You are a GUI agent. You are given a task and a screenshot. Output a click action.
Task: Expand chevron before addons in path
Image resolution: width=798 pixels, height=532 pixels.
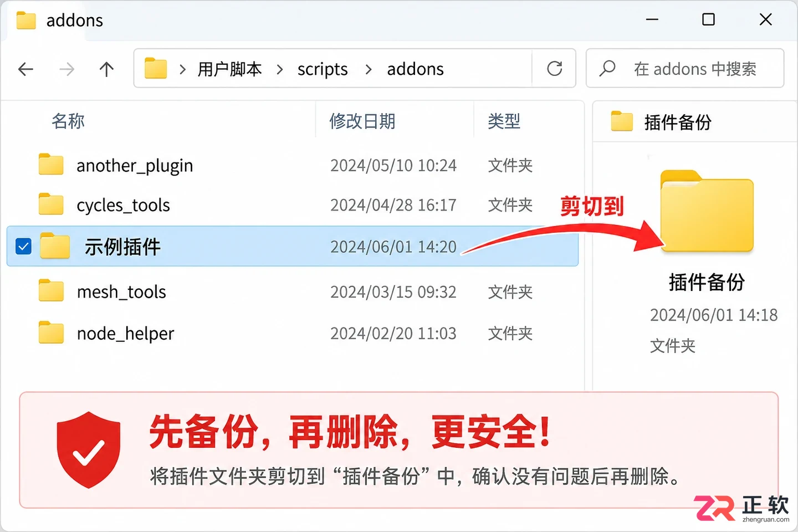[x=369, y=69]
